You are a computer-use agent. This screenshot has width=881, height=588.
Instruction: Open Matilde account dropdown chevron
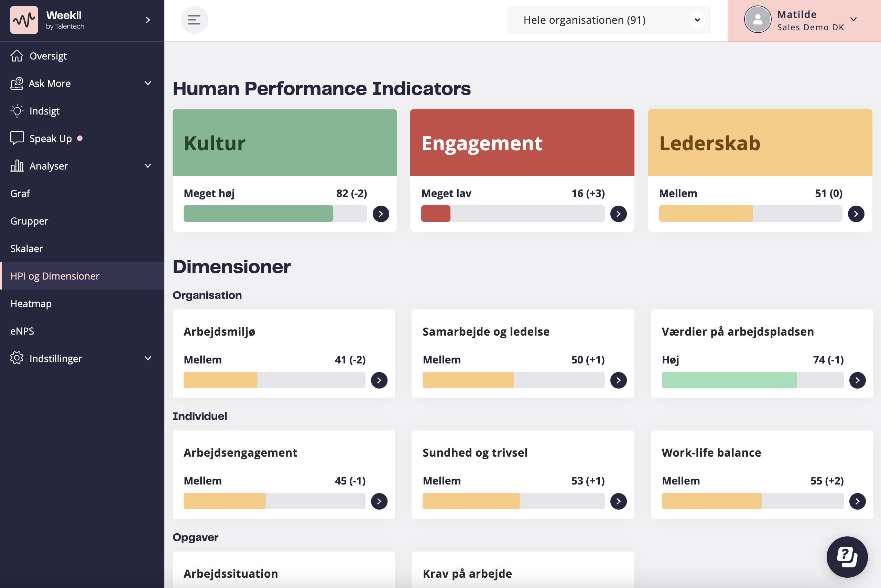click(x=853, y=20)
